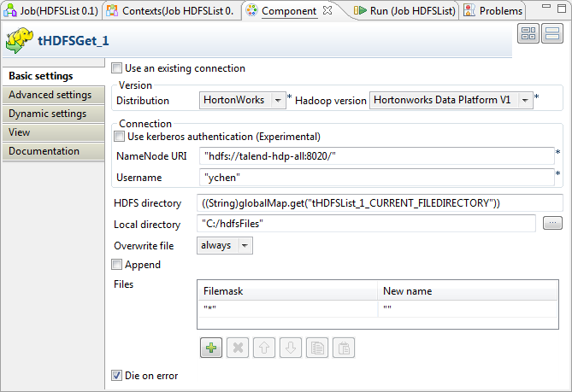Open the Advanced settings tab

tap(50, 95)
